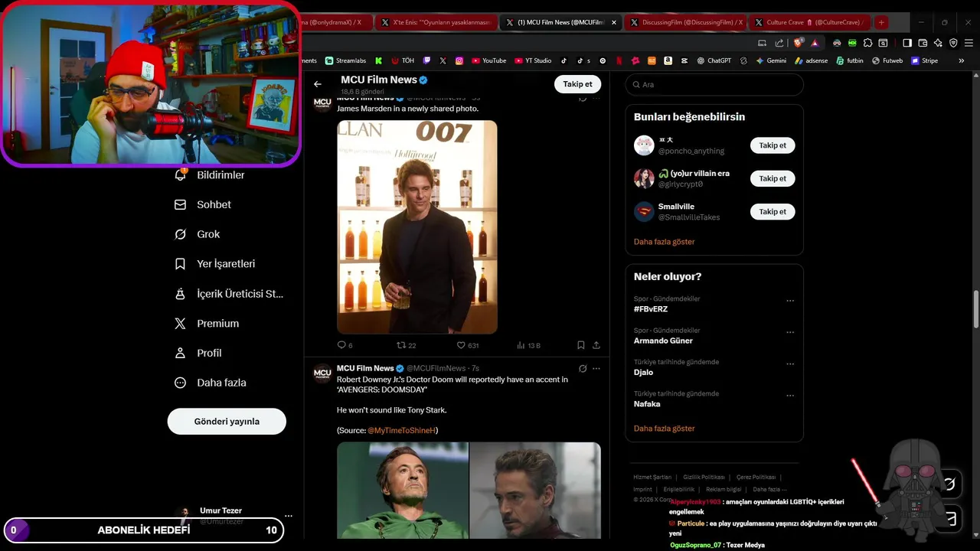Image resolution: width=980 pixels, height=551 pixels.
Task: Open Premium from the sidebar
Action: (x=207, y=324)
